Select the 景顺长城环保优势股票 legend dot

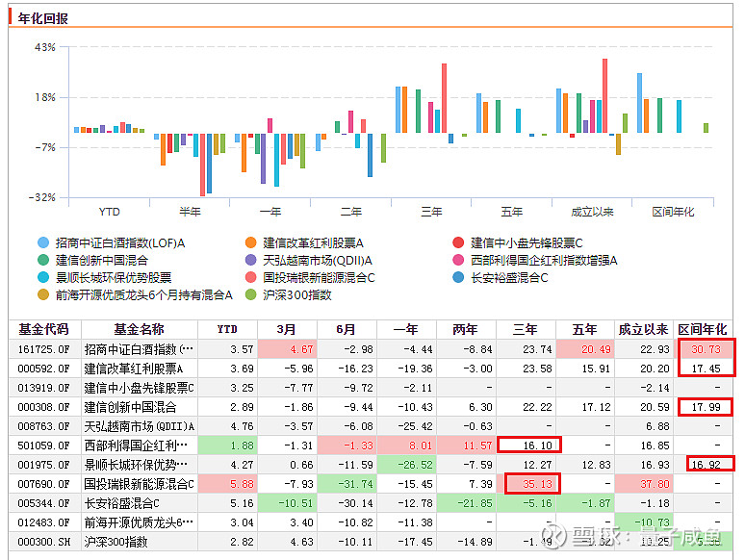point(43,277)
